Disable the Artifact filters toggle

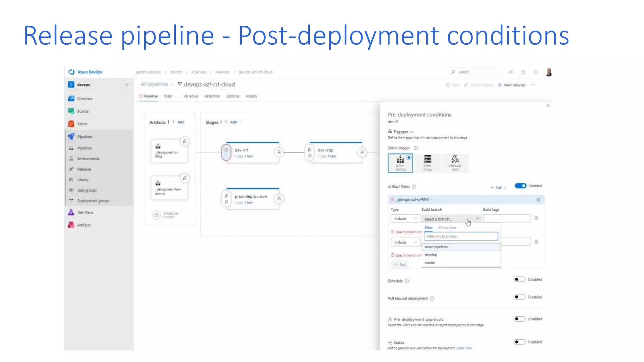coord(520,186)
